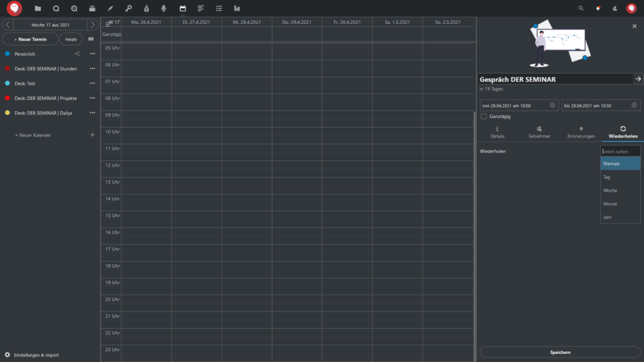Click the contacts icon in top bar
644x362 pixels.
click(614, 8)
